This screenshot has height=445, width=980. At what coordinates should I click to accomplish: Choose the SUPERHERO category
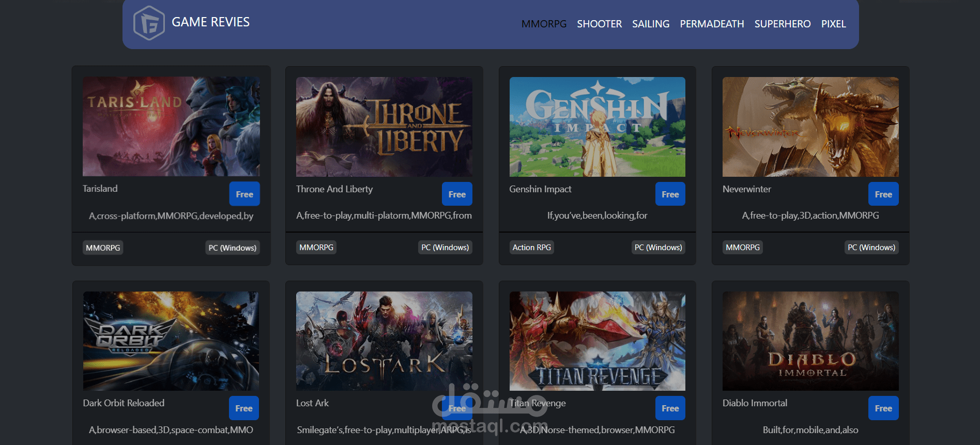click(x=783, y=24)
